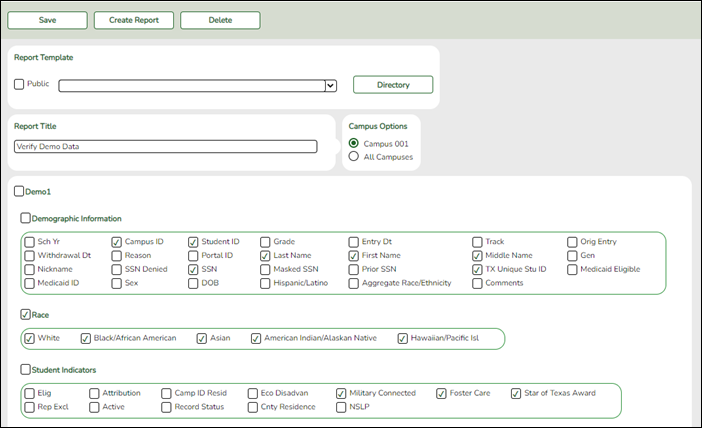This screenshot has width=702, height=428.
Task: Check the Gen checkbox
Action: tap(572, 256)
